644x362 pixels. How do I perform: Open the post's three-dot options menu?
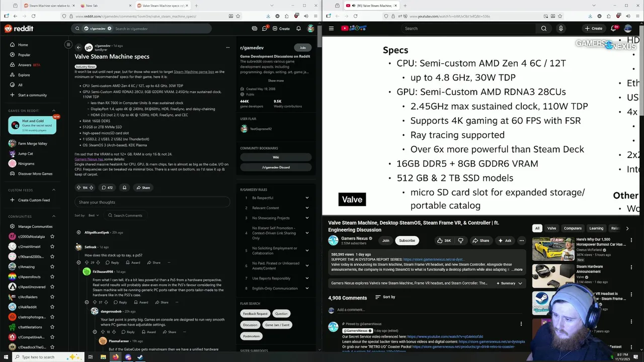coord(227,48)
